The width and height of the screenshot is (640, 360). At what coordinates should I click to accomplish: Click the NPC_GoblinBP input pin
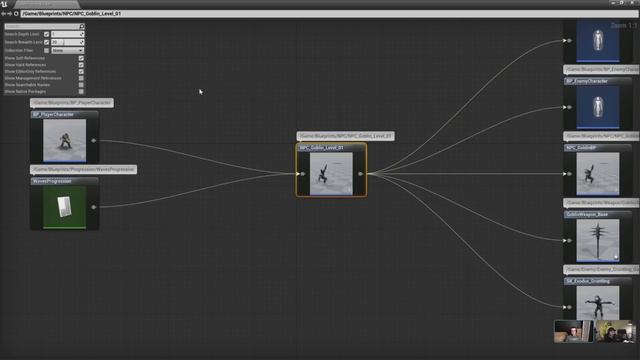point(569,174)
